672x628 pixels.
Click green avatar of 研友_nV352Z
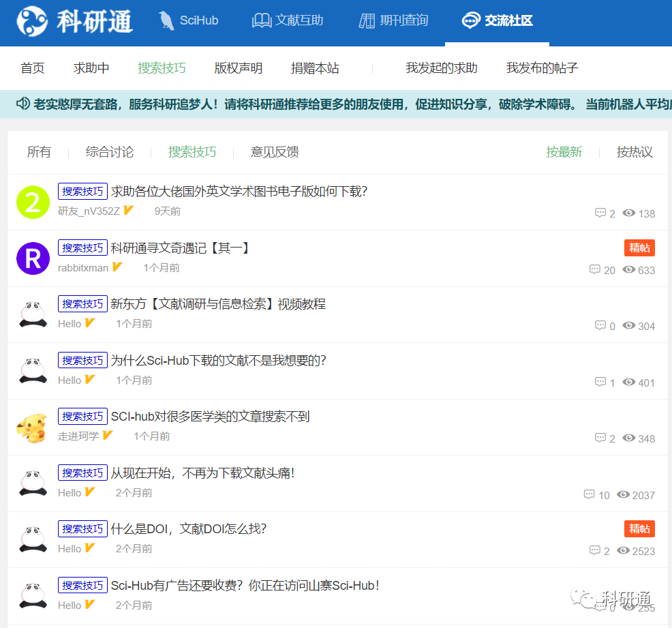point(33,203)
